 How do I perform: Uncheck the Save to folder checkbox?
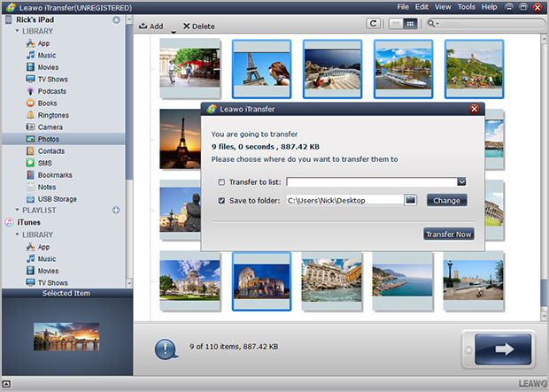point(221,201)
